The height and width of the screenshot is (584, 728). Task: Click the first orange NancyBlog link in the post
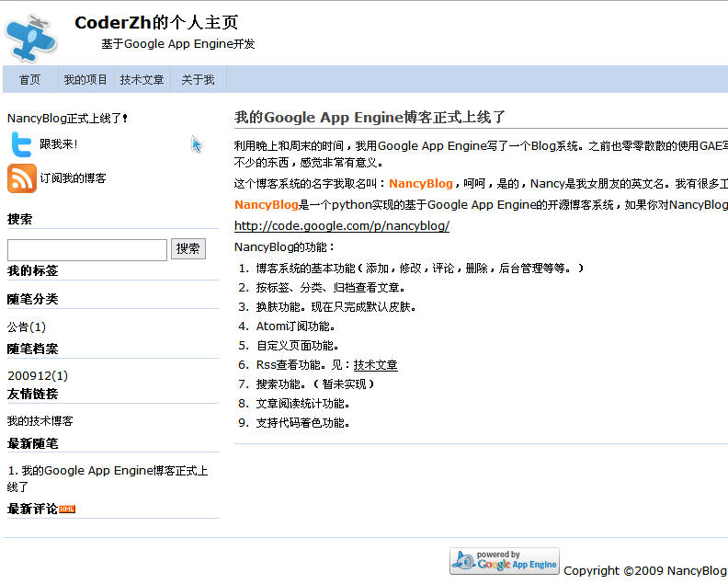coord(421,184)
